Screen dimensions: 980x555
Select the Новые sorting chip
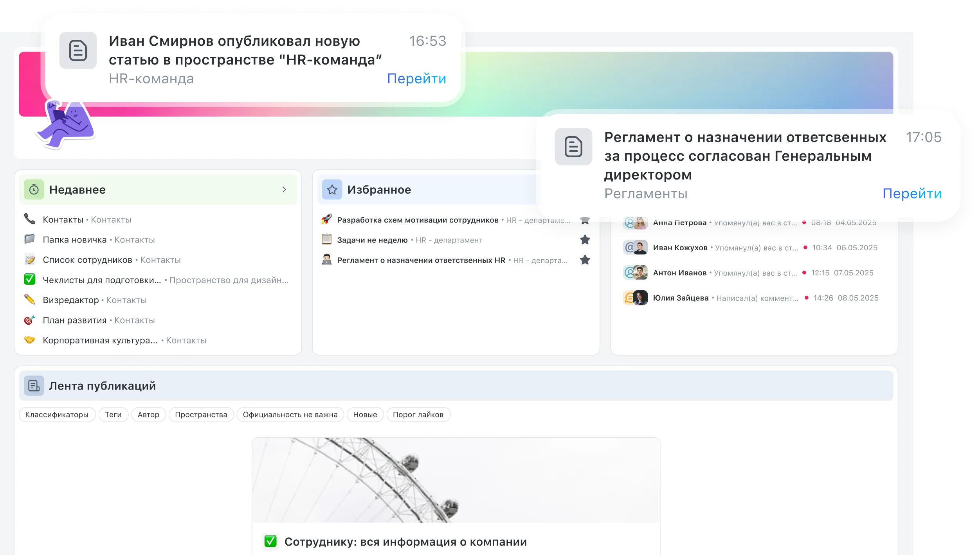365,415
